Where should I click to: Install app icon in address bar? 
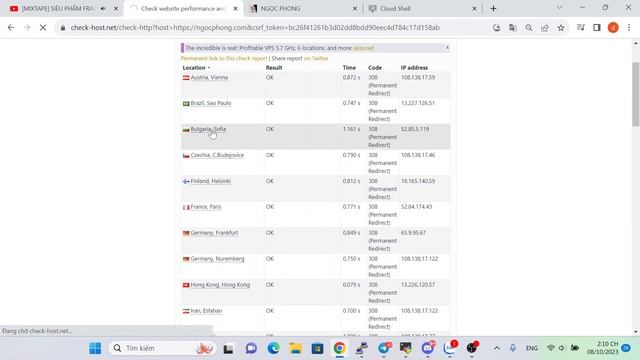click(497, 28)
